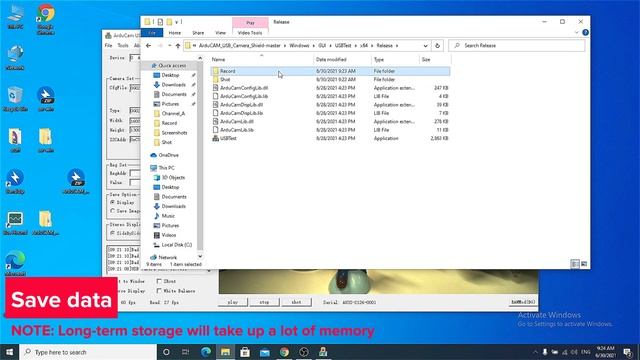Switch to details view layout
The height and width of the screenshot is (360, 640).
(575, 264)
